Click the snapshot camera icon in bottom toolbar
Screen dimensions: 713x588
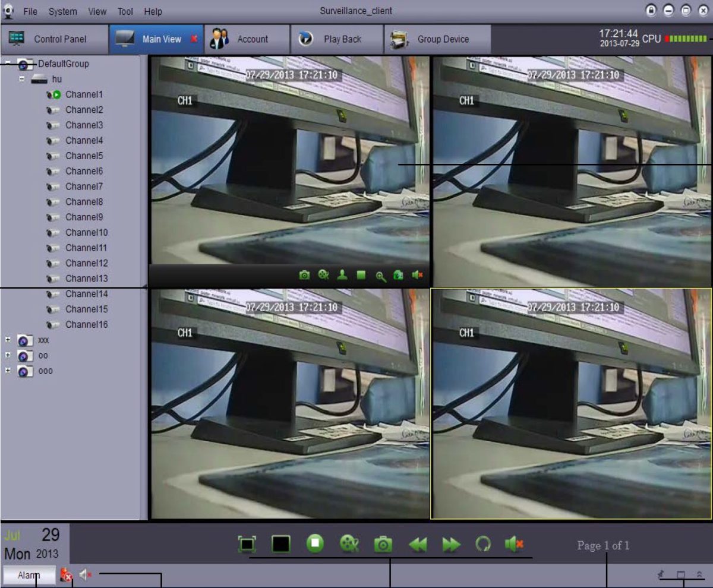(382, 543)
